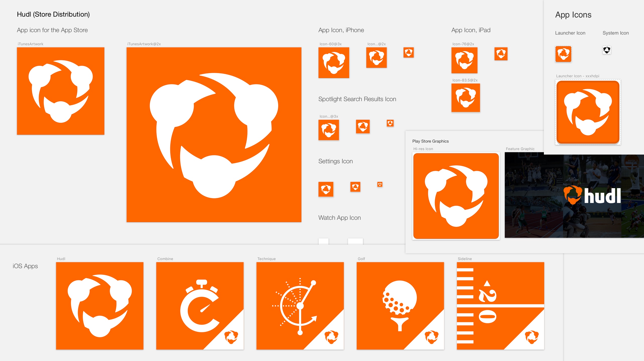Screen dimensions: 644x361
Task: Click the 'Icon-76@2x' artboard name
Action: 463,44
